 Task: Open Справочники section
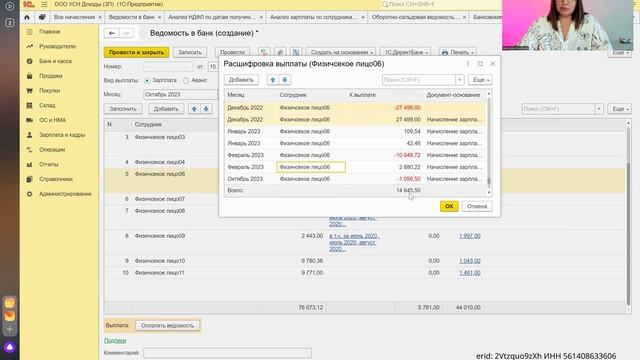(x=56, y=179)
